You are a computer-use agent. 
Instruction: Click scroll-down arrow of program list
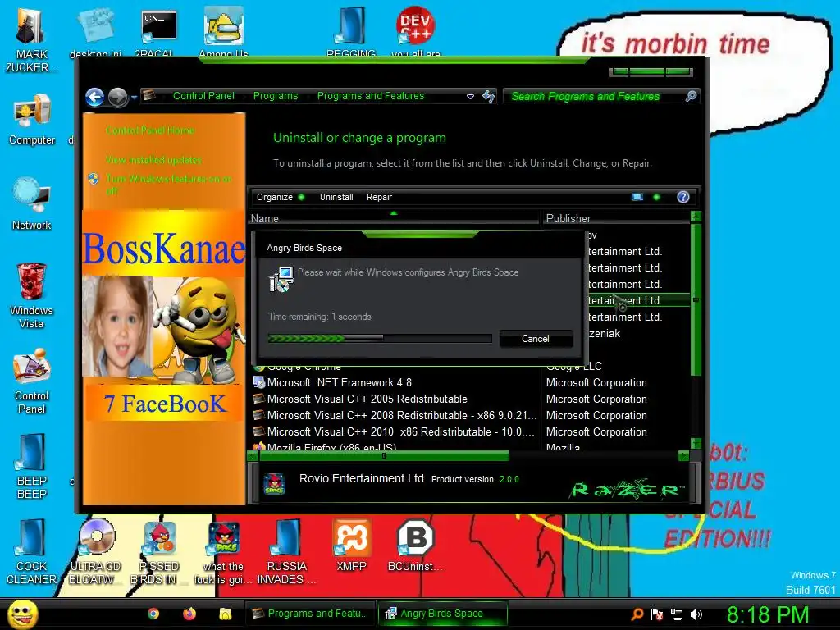click(x=696, y=443)
